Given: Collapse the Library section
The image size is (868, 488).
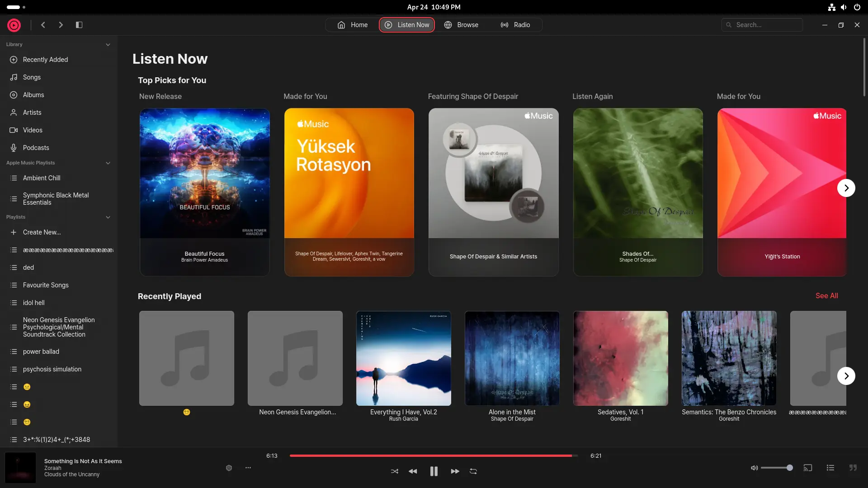Looking at the screenshot, I should point(108,44).
